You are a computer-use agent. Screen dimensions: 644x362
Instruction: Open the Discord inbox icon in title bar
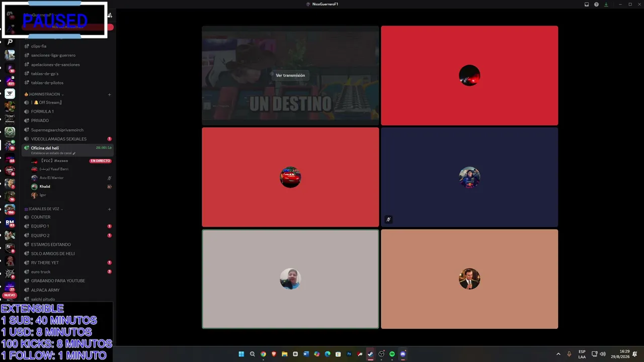click(x=587, y=5)
